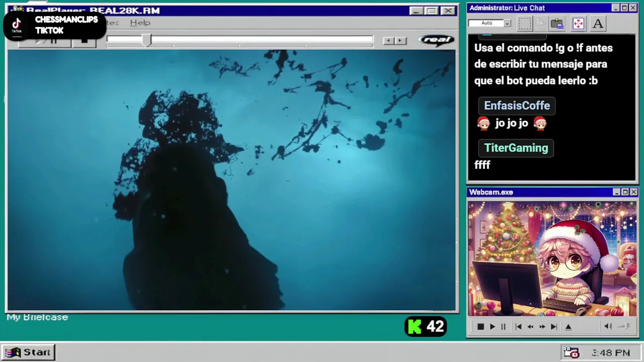Click the 'ffff' chat message

pos(482,165)
